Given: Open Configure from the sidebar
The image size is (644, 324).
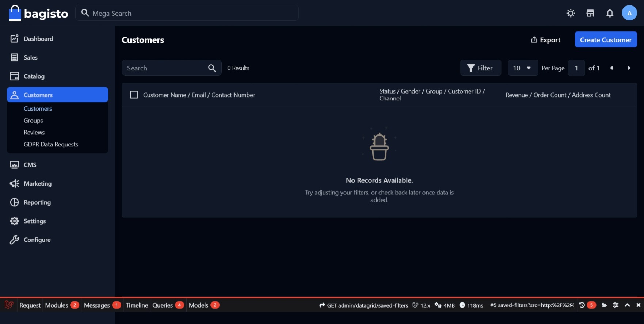Looking at the screenshot, I should click(x=57, y=240).
